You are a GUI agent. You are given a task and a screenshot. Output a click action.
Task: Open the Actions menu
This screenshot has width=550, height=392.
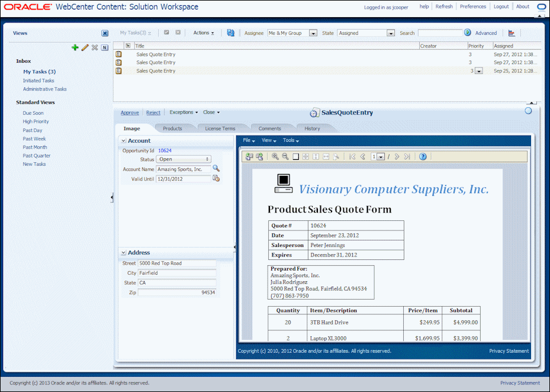[x=204, y=33]
